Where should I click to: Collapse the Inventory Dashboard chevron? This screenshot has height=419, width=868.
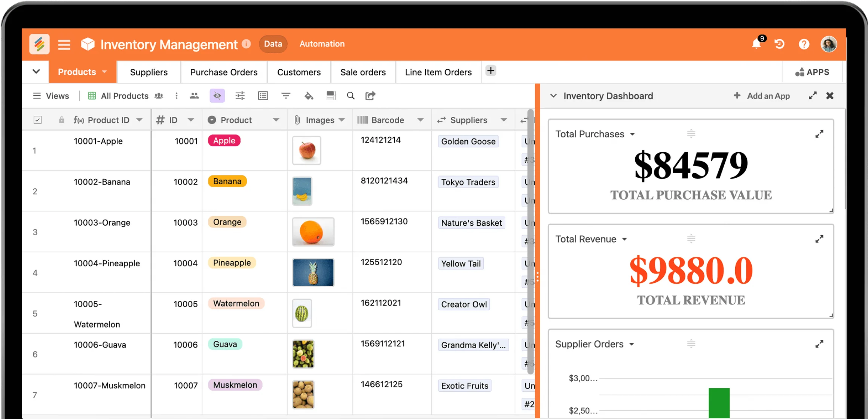pos(553,96)
